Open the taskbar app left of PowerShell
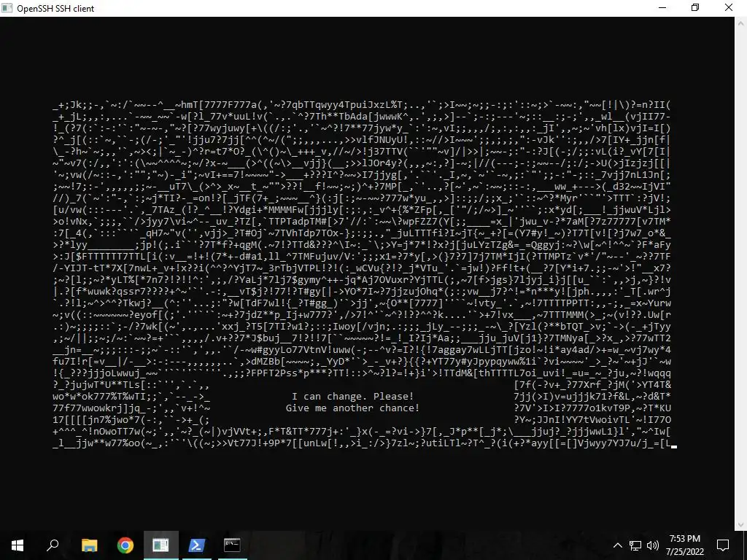Viewport: 747px width, 560px height. click(x=161, y=545)
